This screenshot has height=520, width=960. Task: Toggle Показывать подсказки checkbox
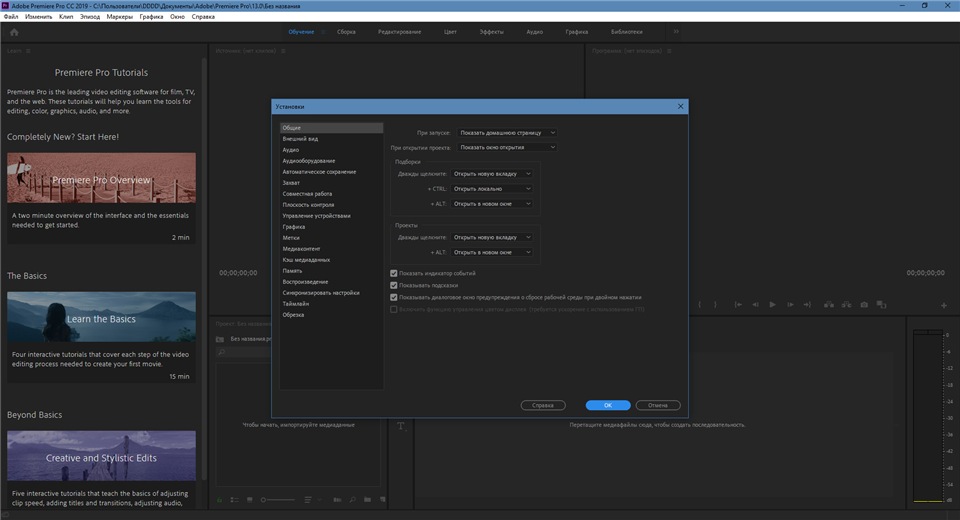tap(394, 285)
